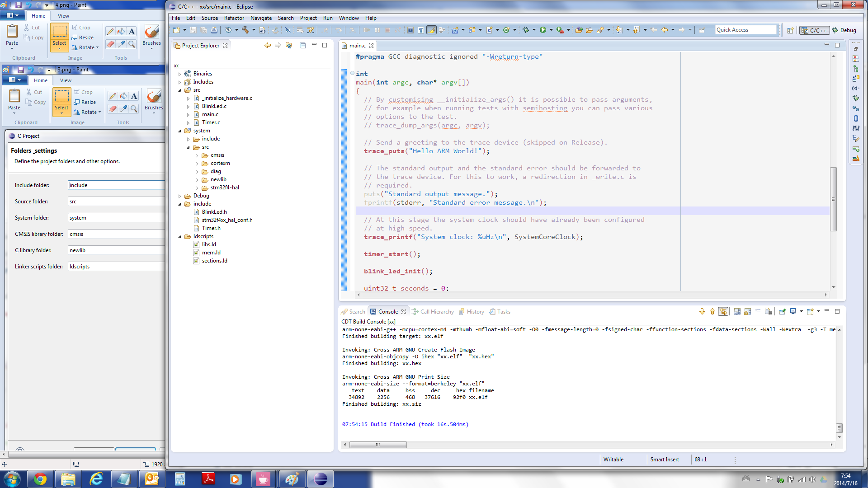Image resolution: width=868 pixels, height=488 pixels.
Task: Select the Call Hierarchy tab
Action: [x=433, y=312]
